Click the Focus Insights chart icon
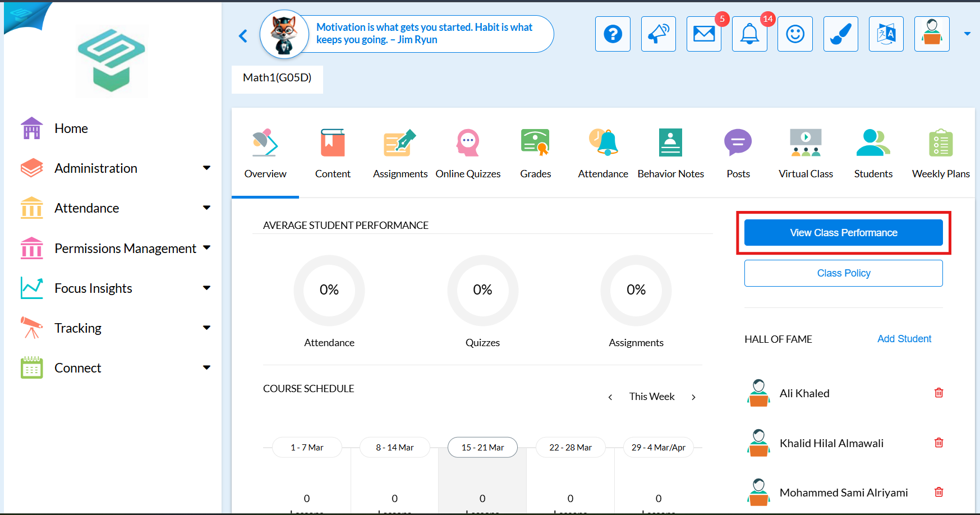Image resolution: width=980 pixels, height=515 pixels. (32, 288)
